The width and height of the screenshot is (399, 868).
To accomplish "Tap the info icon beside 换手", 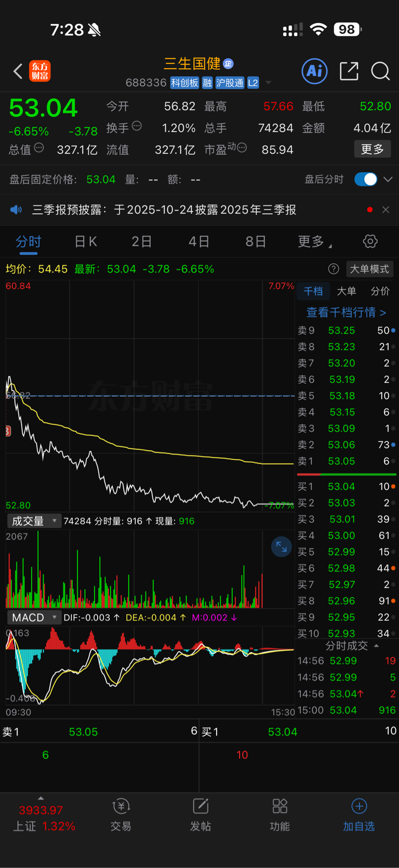I will [x=137, y=125].
